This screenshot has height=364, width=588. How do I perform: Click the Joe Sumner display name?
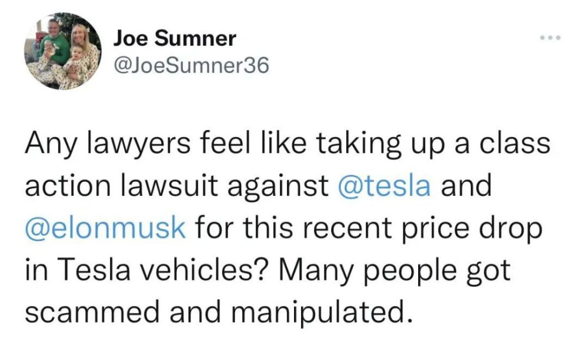tap(175, 38)
